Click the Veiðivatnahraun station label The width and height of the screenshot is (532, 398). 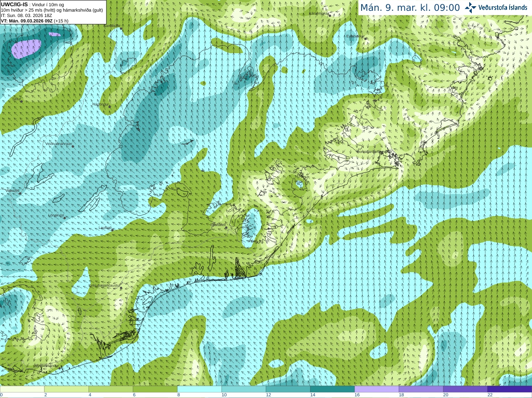pyautogui.click(x=59, y=144)
